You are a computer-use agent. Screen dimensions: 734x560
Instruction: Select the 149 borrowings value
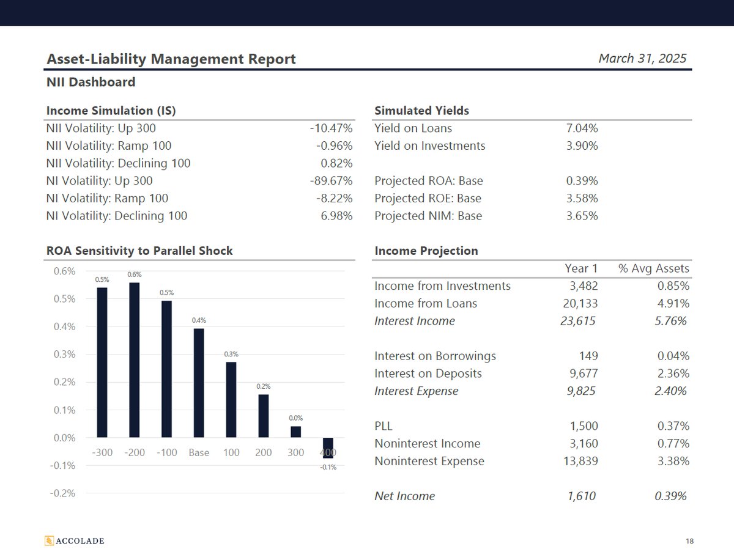pos(588,356)
